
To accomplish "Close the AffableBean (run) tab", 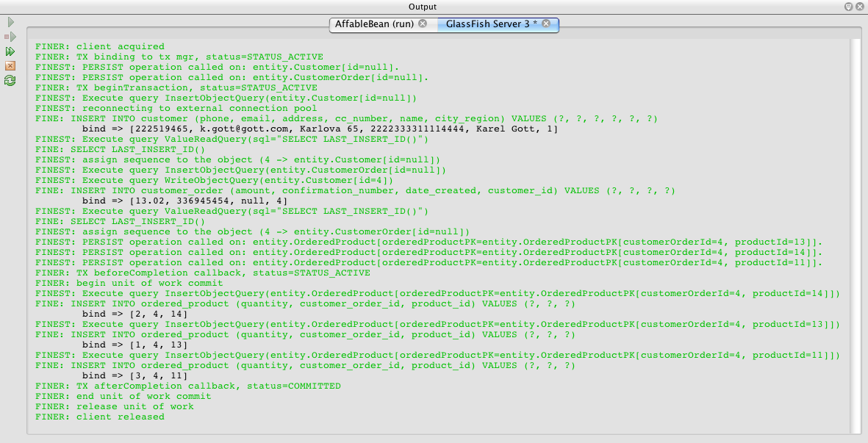I will tap(422, 24).
